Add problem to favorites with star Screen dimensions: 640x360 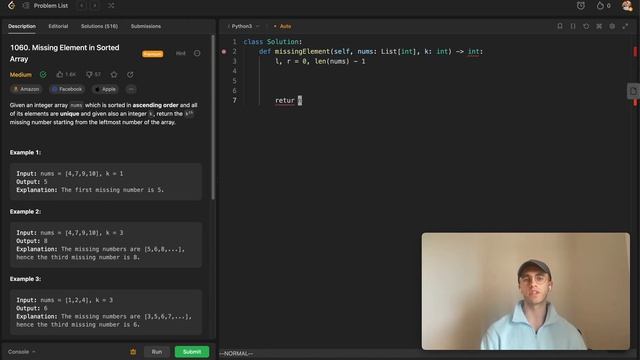point(114,75)
